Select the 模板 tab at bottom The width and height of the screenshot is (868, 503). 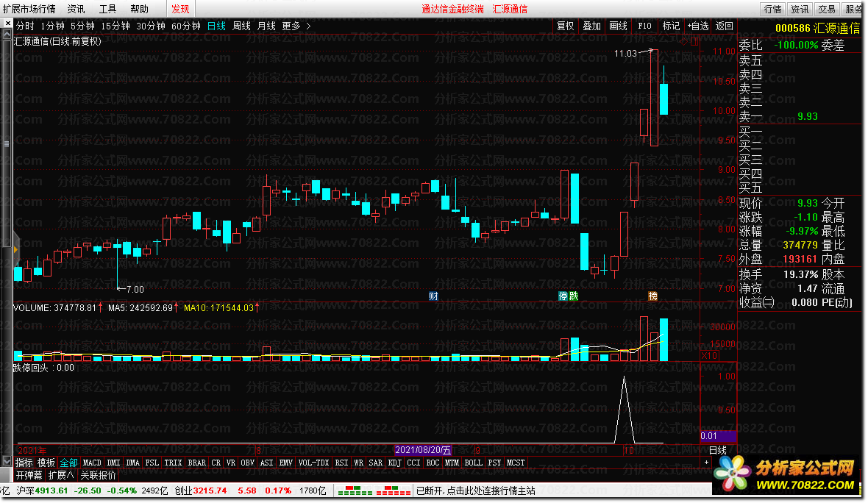click(x=46, y=463)
